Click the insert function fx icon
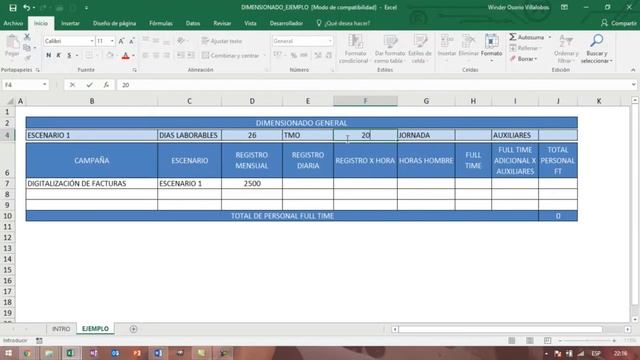This screenshot has width=640, height=360. click(x=106, y=84)
